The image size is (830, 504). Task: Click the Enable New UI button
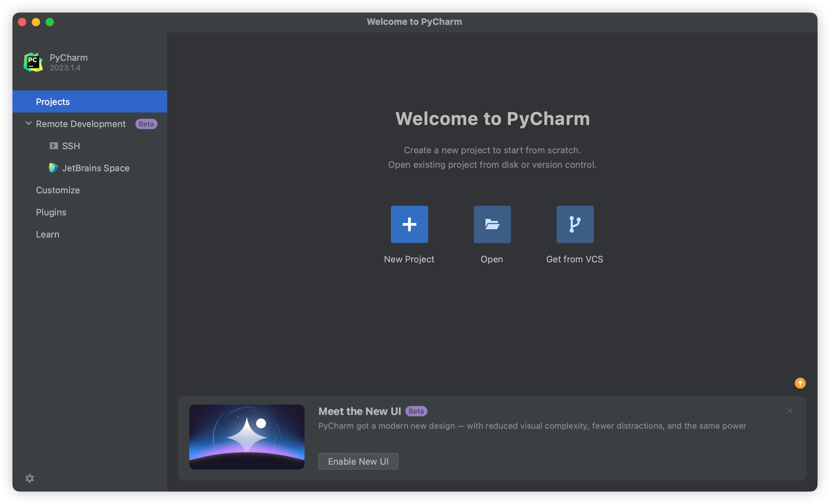point(358,461)
